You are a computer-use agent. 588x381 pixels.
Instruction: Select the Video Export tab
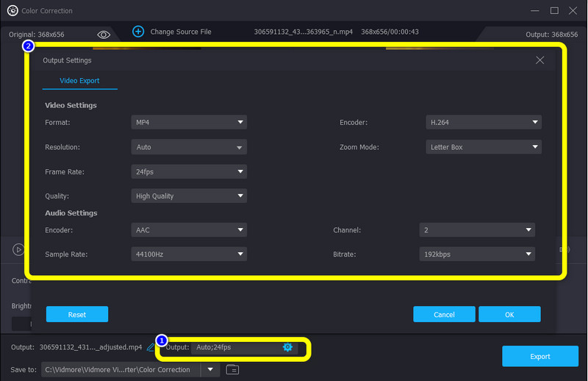[x=79, y=81]
